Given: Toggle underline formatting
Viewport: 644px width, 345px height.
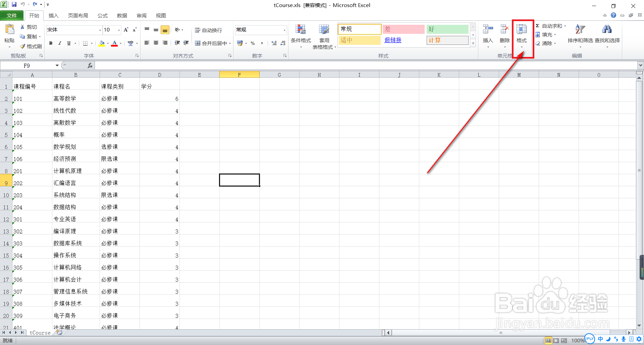Looking at the screenshot, I should coord(69,43).
